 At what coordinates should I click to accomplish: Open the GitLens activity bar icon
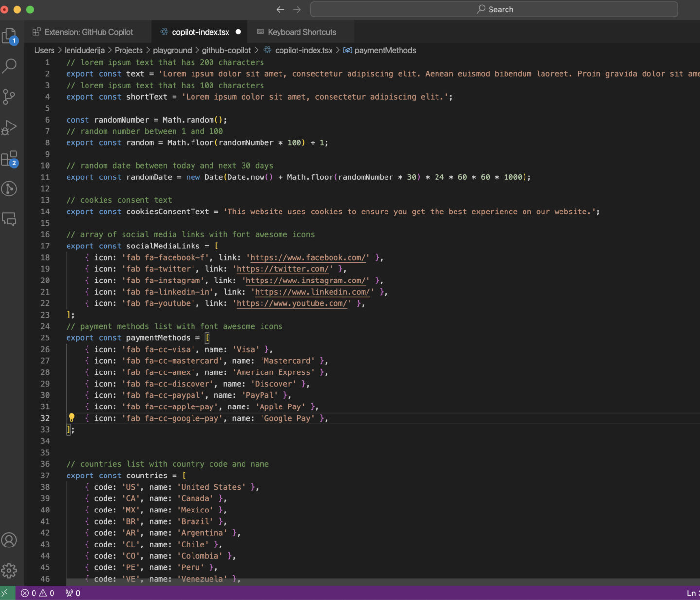point(10,189)
